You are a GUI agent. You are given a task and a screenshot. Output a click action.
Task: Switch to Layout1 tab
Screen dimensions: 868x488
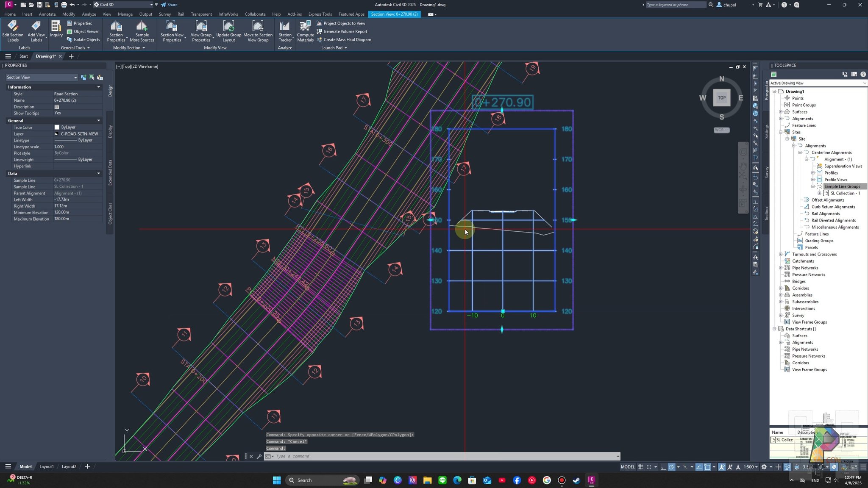point(47,466)
